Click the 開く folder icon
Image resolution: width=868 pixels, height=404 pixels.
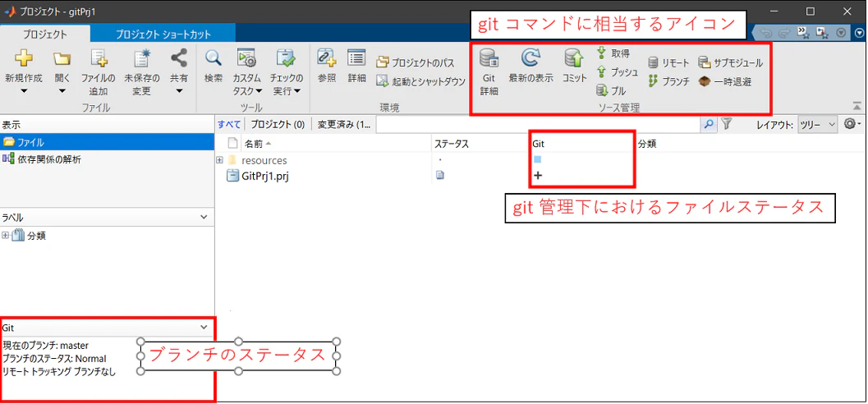[x=62, y=58]
